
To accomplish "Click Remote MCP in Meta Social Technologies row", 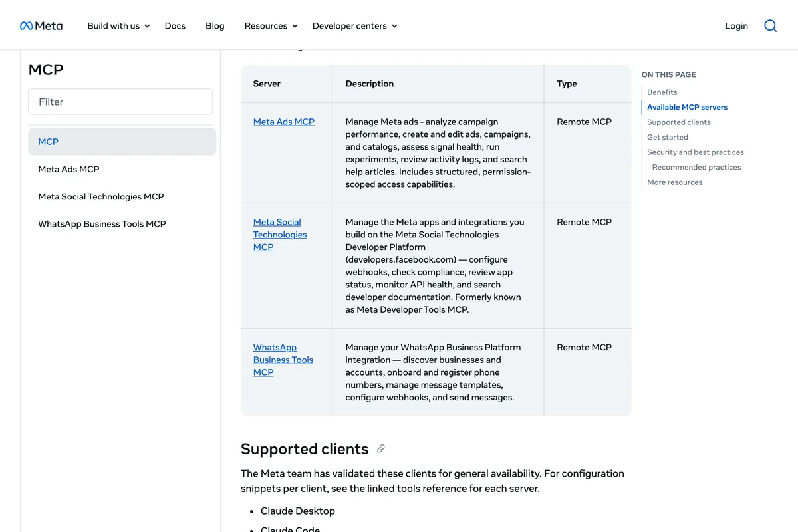I will pyautogui.click(x=584, y=222).
